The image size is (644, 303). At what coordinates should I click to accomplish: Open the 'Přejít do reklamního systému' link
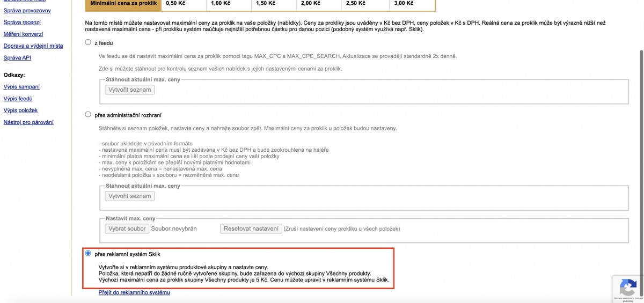point(134,292)
